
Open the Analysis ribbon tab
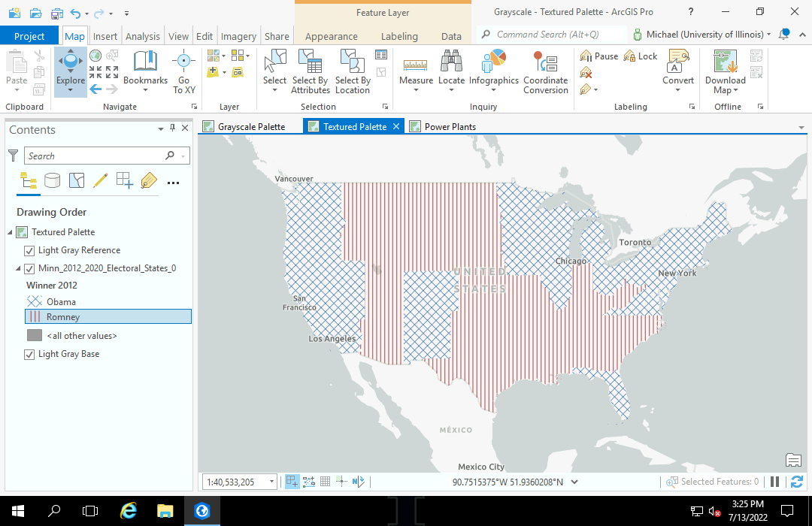(143, 36)
